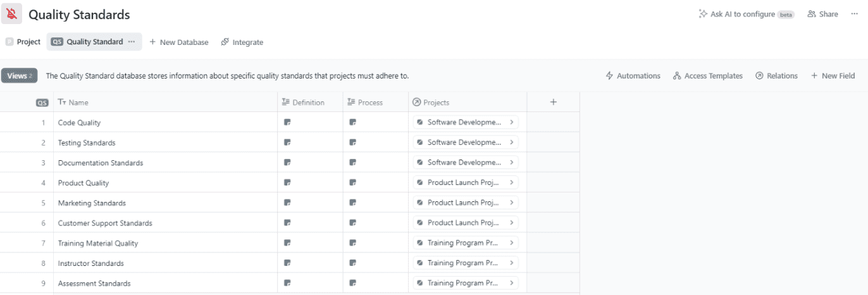Screen dimensions: 868x295
Task: Open the Definition note for Assessment Standards
Action: pos(287,283)
